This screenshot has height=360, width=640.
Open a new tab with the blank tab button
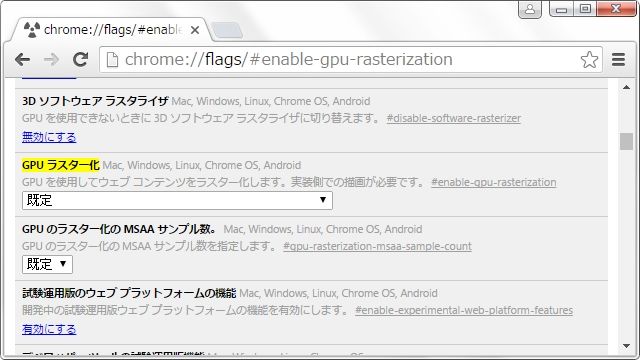[x=227, y=31]
